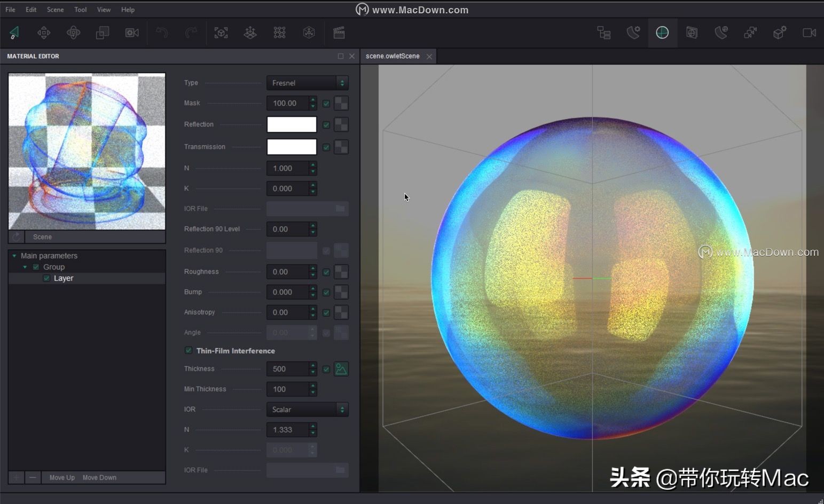Disable the Layer visibility checkbox
Screen dimensions: 824x504
pyautogui.click(x=46, y=278)
